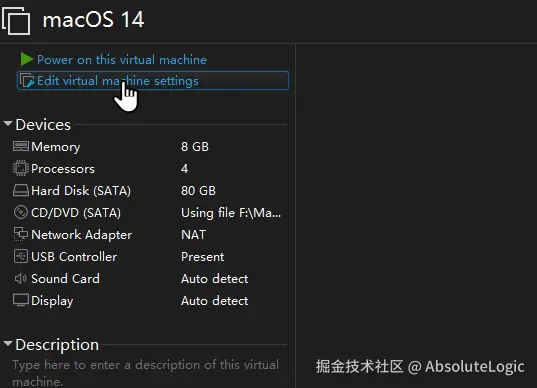The image size is (537, 388).
Task: Power on this virtual machine link
Action: pos(122,60)
